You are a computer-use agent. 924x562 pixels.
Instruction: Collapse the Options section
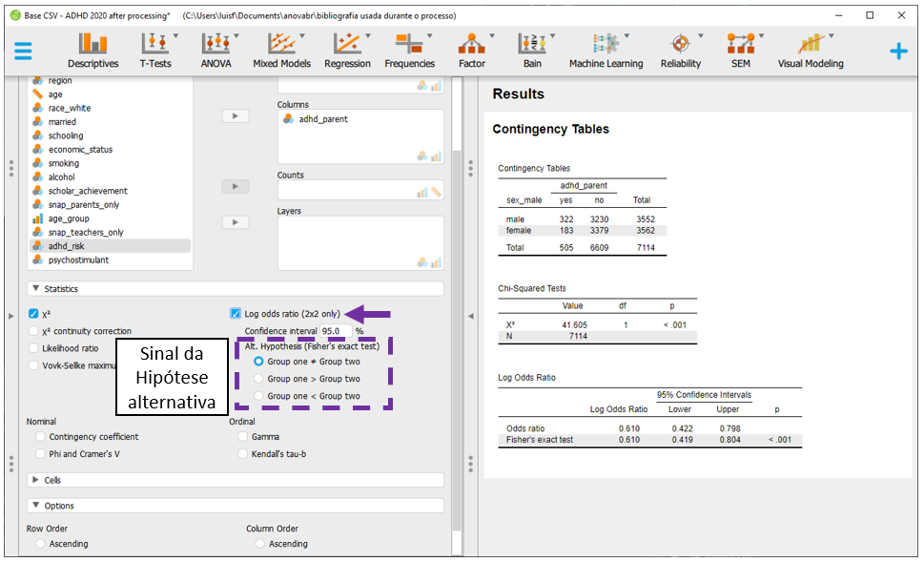(x=36, y=506)
